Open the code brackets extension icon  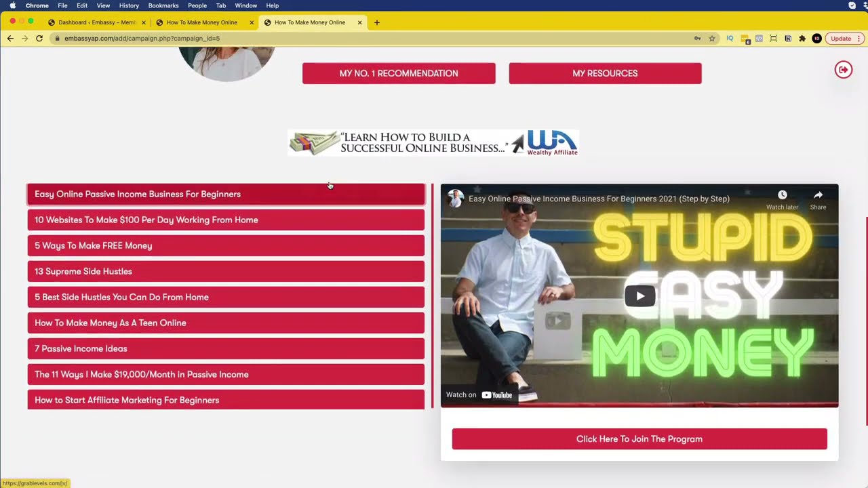pos(759,39)
